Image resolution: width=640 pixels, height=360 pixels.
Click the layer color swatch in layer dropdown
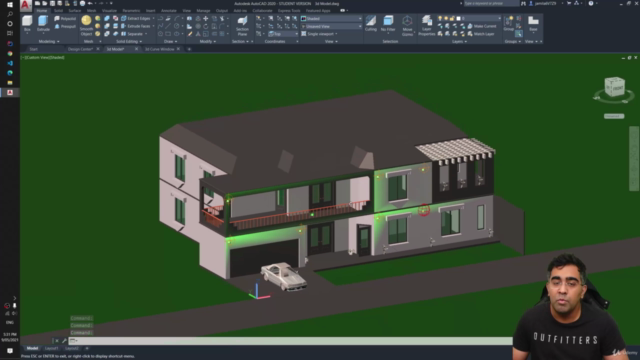click(458, 18)
